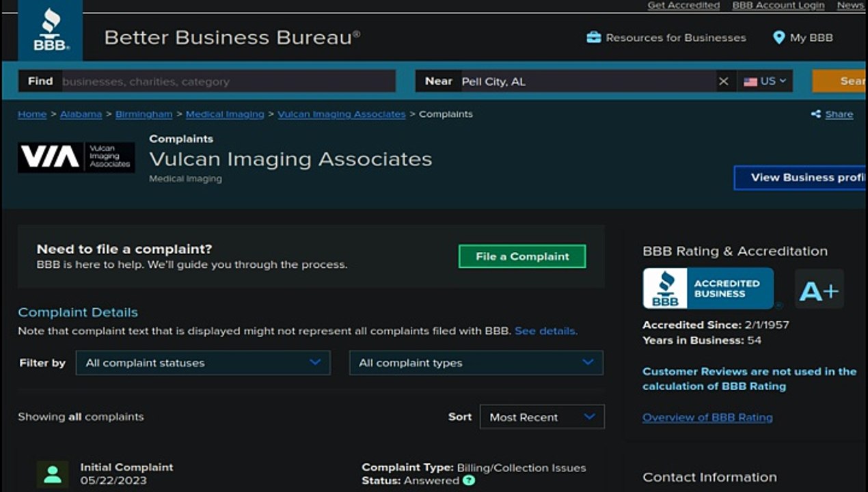
Task: Open My BBB menu
Action: (803, 38)
